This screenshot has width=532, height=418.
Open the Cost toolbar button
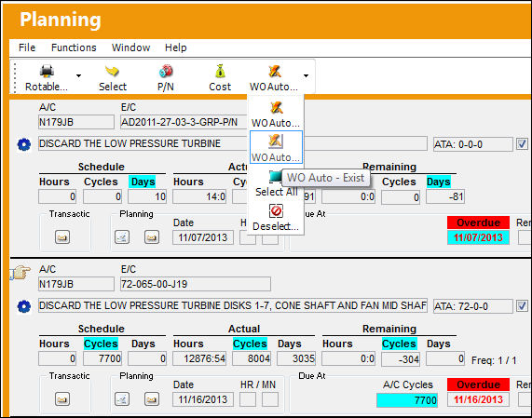pyautogui.click(x=220, y=77)
